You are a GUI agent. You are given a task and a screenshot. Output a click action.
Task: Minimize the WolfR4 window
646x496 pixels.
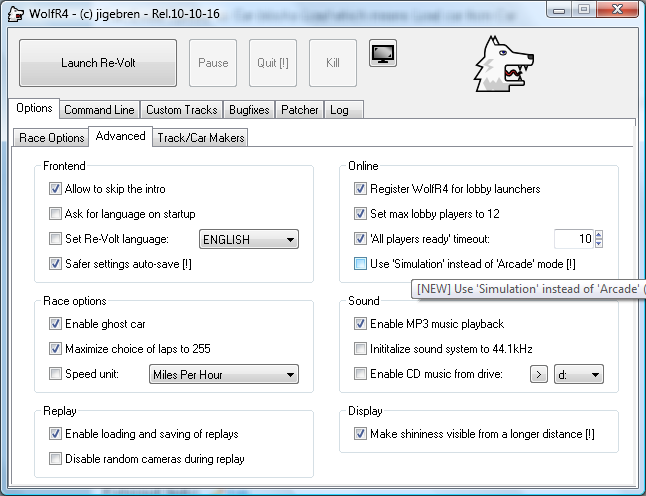[559, 9]
